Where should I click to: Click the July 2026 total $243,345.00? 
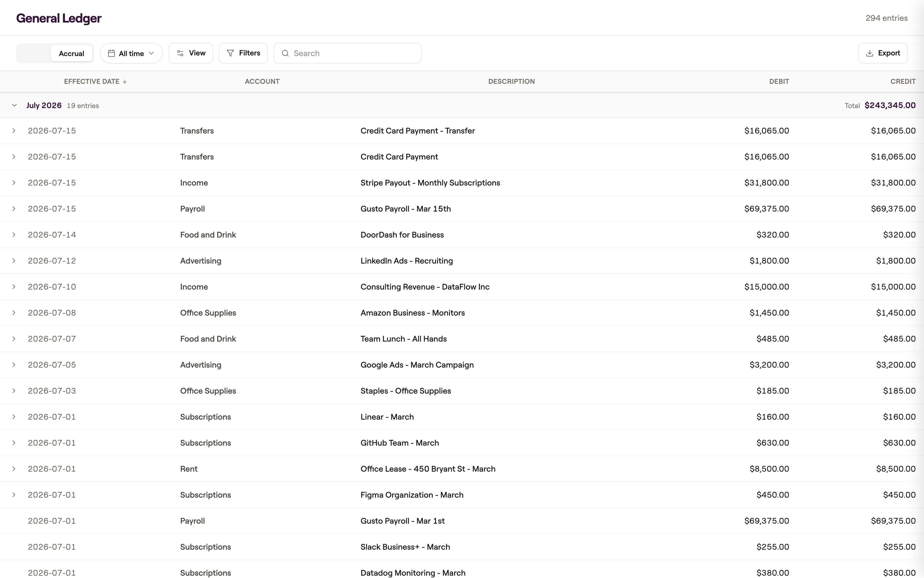tap(890, 105)
